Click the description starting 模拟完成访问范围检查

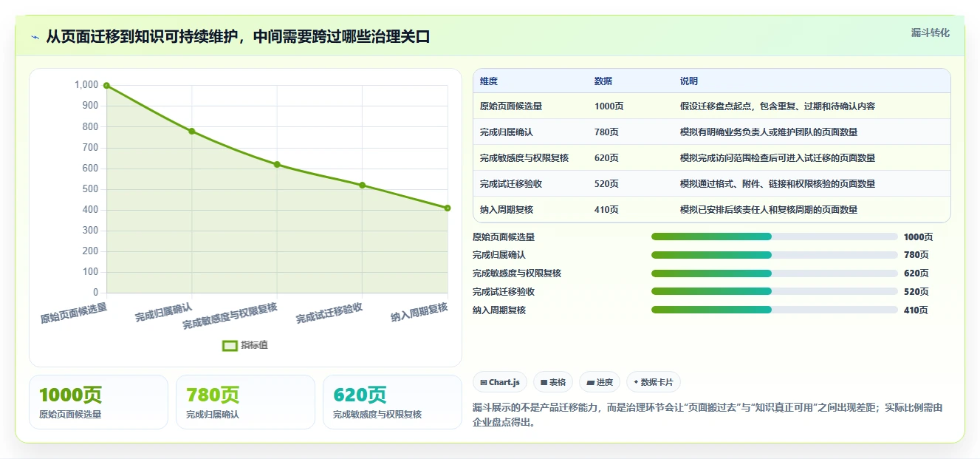778,158
